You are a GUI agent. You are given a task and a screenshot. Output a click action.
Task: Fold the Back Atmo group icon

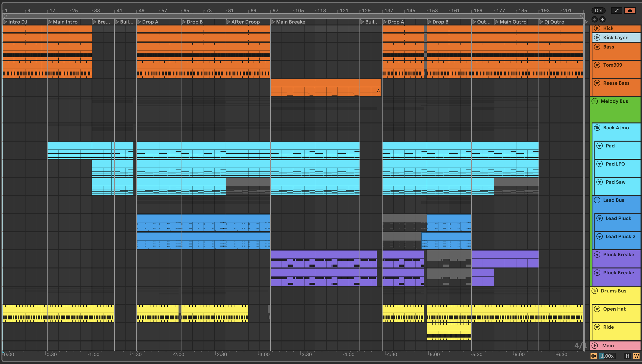pyautogui.click(x=597, y=128)
